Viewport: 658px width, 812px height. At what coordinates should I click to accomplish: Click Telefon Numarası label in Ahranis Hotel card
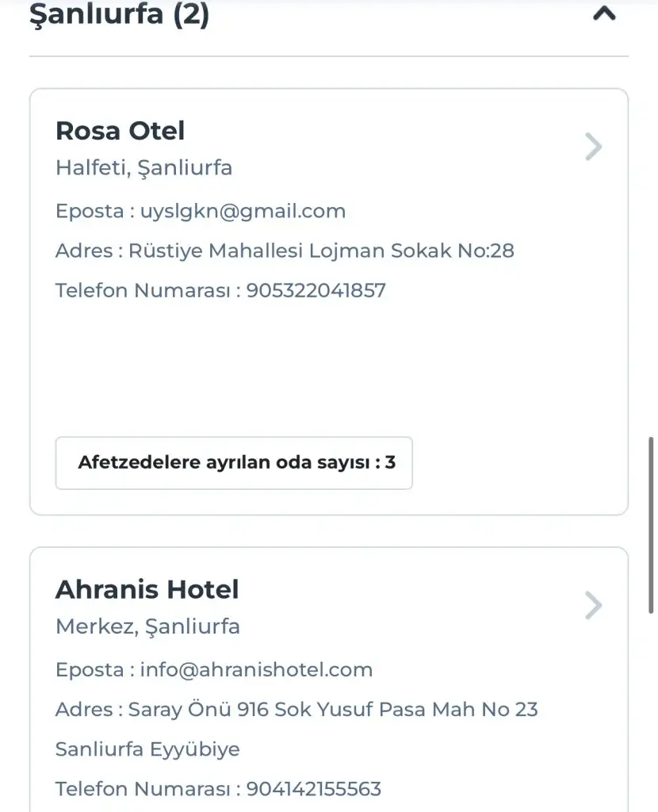pos(143,789)
